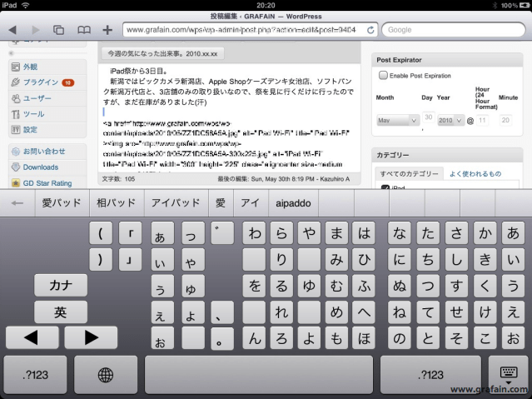Switch to すべてのカテゴリー tab
Screen dimensions: 532x399
[409, 173]
